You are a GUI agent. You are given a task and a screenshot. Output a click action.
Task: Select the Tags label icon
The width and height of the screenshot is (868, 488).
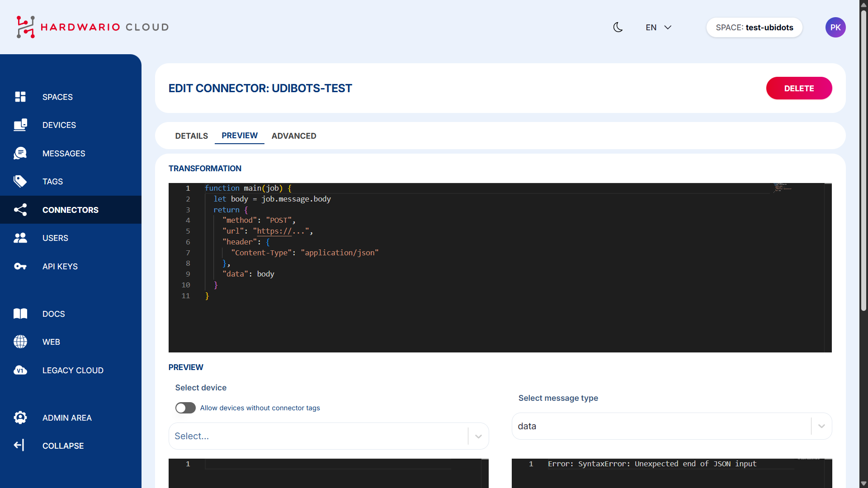click(20, 182)
